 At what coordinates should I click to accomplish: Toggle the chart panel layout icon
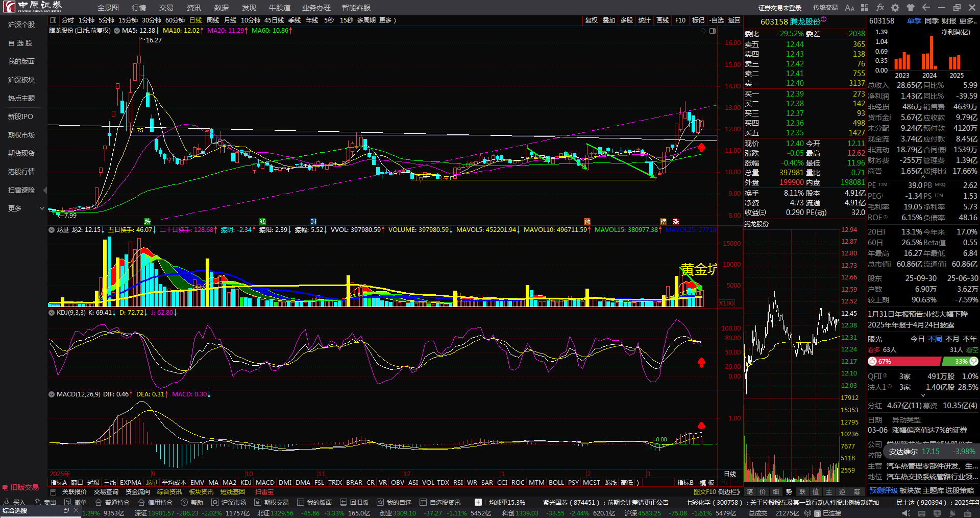tap(713, 31)
